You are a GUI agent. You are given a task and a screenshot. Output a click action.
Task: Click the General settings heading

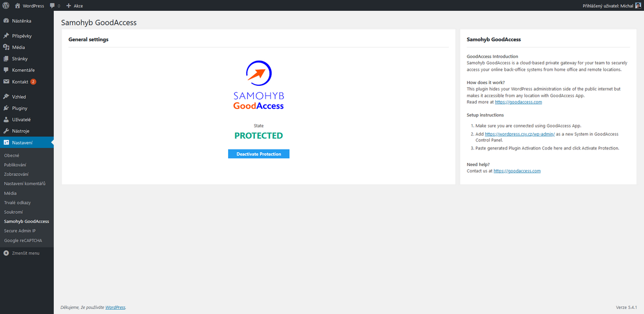tap(89, 40)
